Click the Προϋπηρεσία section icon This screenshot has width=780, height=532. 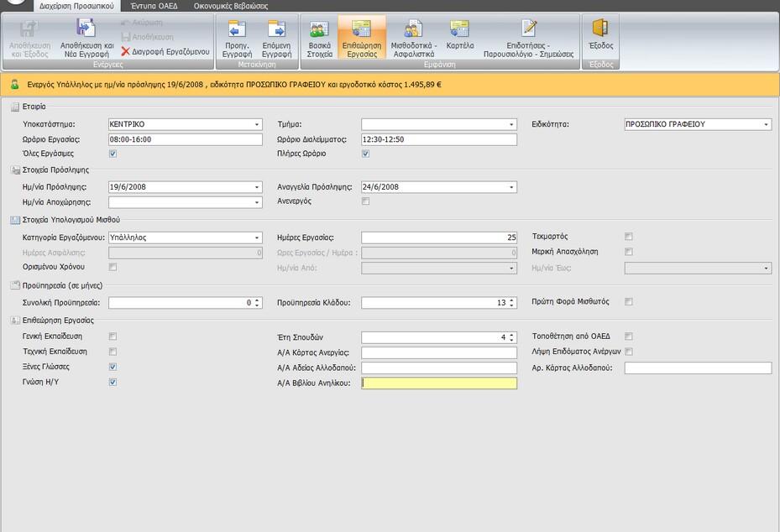pyautogui.click(x=15, y=285)
